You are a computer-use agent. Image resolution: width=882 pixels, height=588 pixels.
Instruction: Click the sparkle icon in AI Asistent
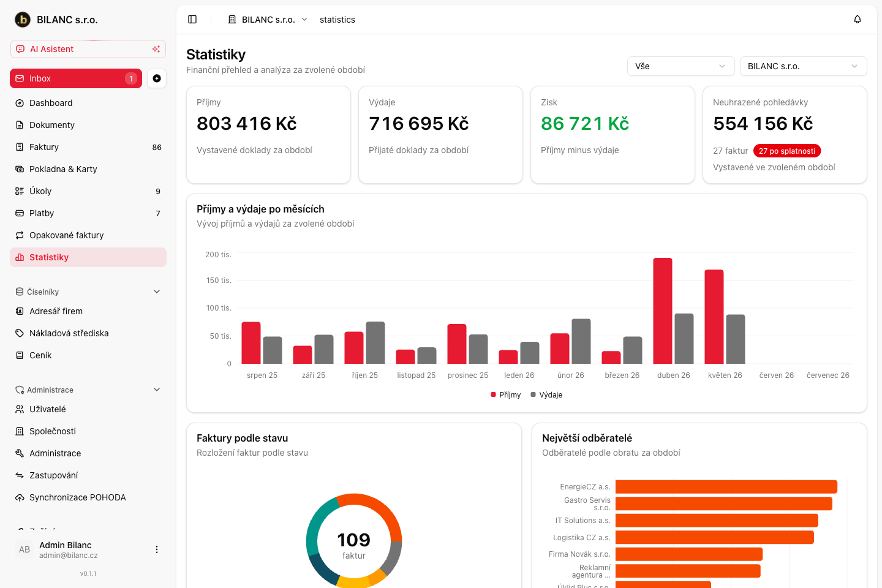(x=156, y=49)
